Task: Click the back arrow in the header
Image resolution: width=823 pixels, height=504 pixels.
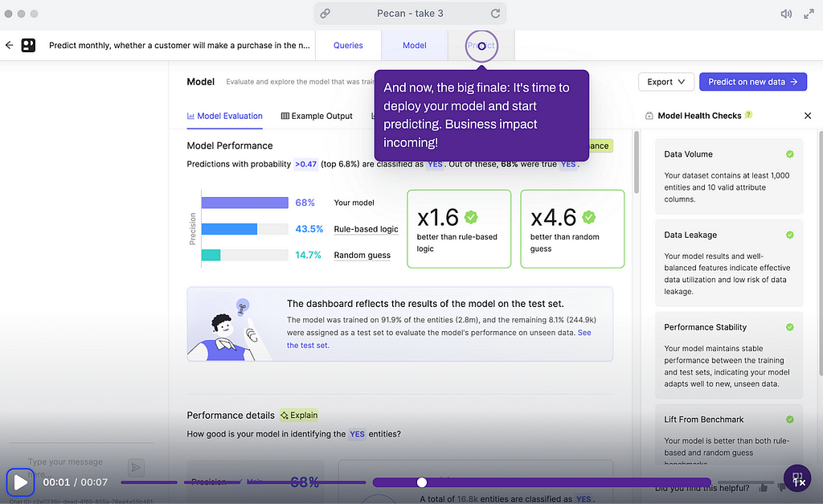Action: click(9, 45)
